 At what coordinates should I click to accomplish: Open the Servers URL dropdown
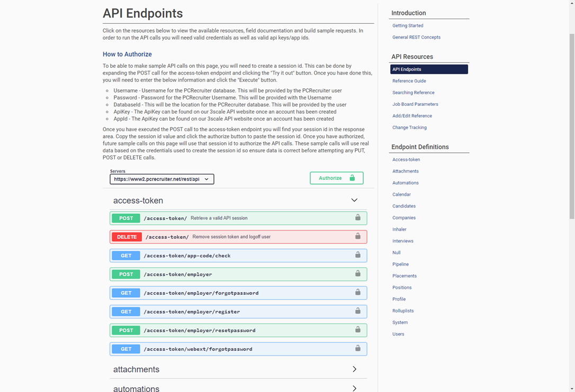pos(162,179)
